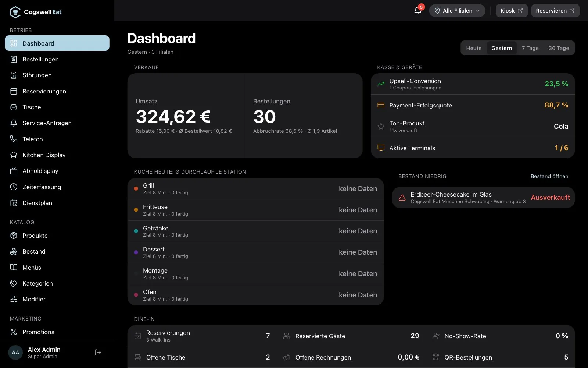The image size is (588, 368).
Task: Switch to the Heute tab
Action: (x=474, y=48)
